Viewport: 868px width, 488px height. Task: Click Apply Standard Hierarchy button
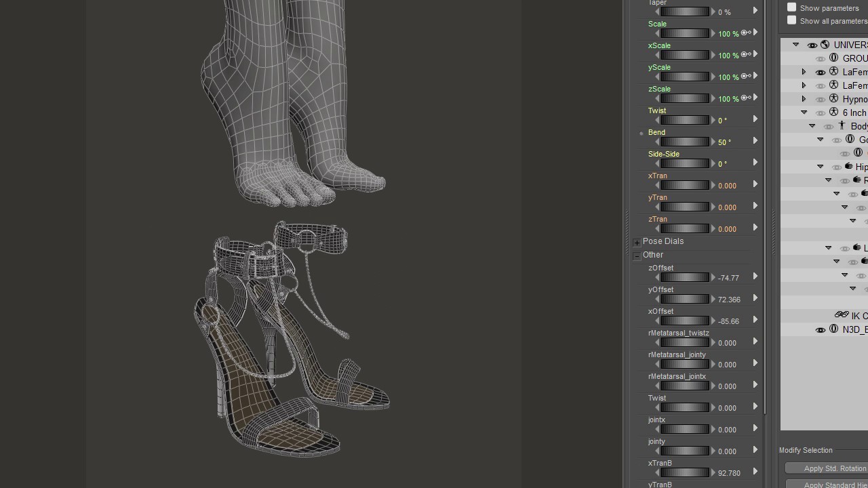tap(827, 484)
